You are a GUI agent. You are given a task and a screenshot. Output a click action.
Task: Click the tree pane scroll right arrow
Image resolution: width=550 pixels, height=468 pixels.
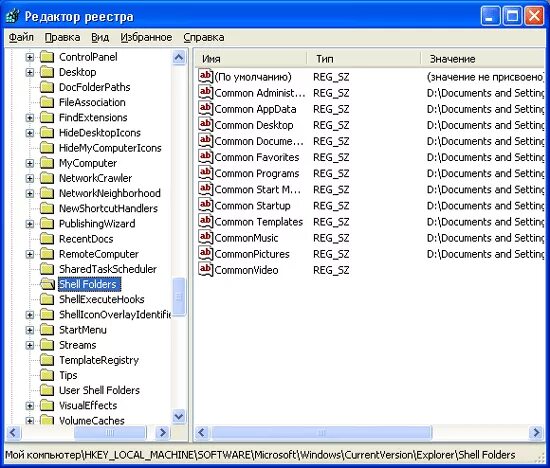tap(163, 433)
